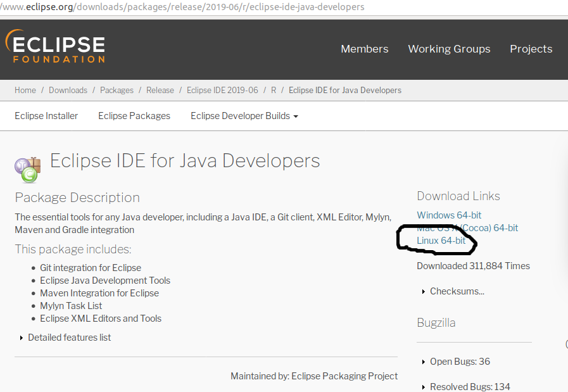Expand the Detailed features list
Viewport: 568px width, 392px height.
(x=65, y=338)
